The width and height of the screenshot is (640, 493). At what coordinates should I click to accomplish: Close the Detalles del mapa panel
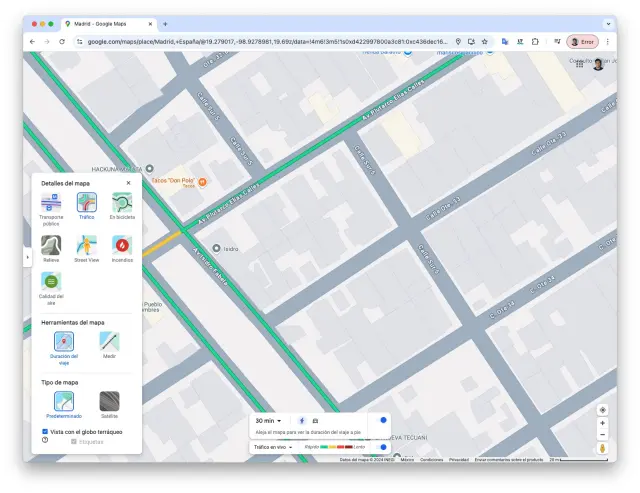click(x=128, y=183)
